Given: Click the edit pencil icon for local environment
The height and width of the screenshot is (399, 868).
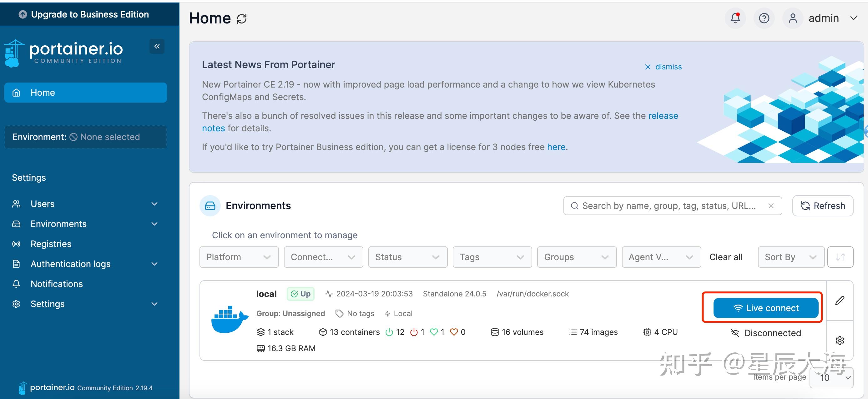Looking at the screenshot, I should 840,300.
